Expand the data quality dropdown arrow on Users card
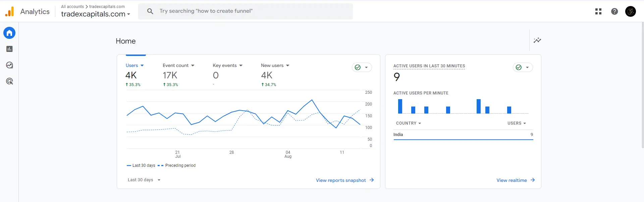644x202 pixels. tap(366, 67)
